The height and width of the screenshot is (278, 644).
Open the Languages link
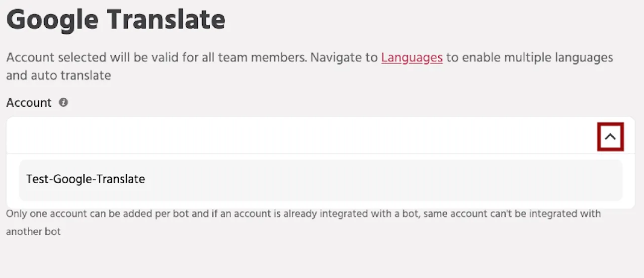(412, 58)
